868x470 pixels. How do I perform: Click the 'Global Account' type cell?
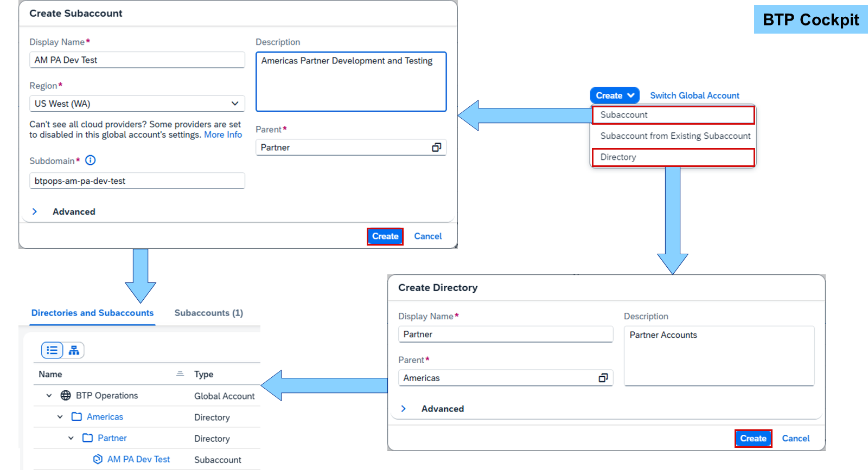[x=225, y=396]
